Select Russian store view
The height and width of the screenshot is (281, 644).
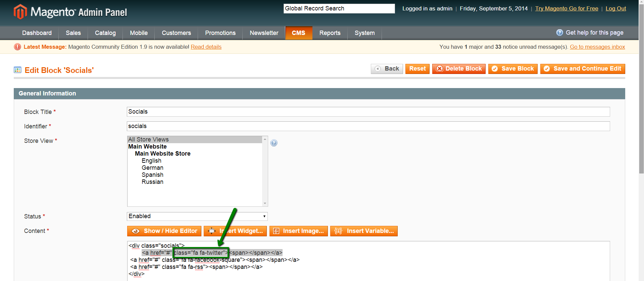point(152,182)
